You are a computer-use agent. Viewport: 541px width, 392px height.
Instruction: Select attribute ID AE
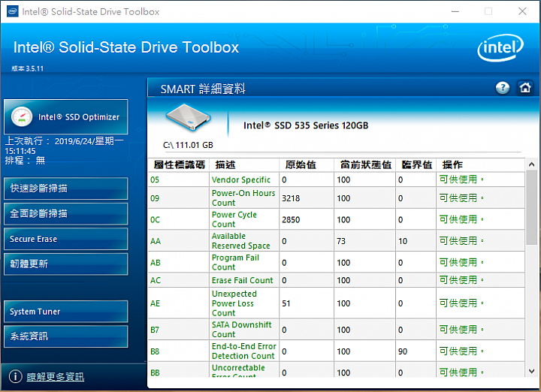155,303
